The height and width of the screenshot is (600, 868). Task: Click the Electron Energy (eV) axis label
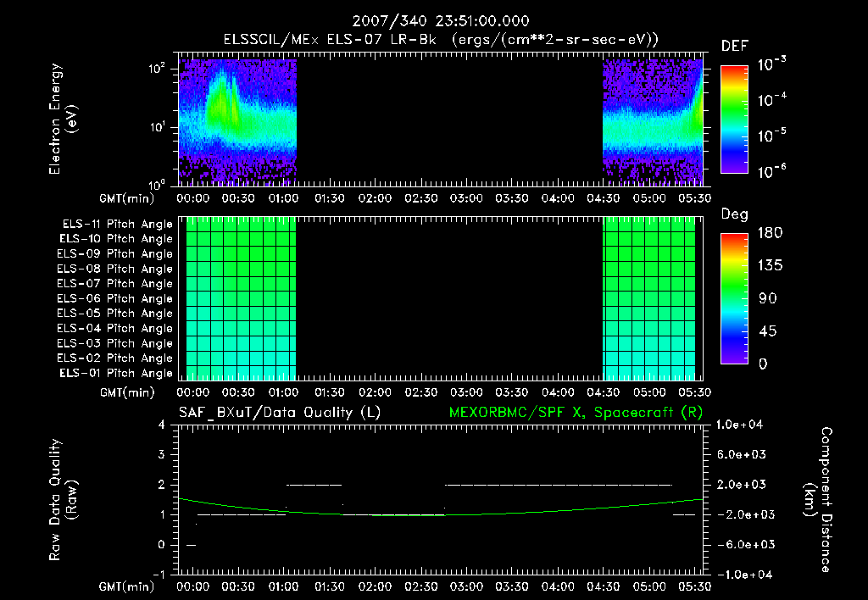coord(63,119)
